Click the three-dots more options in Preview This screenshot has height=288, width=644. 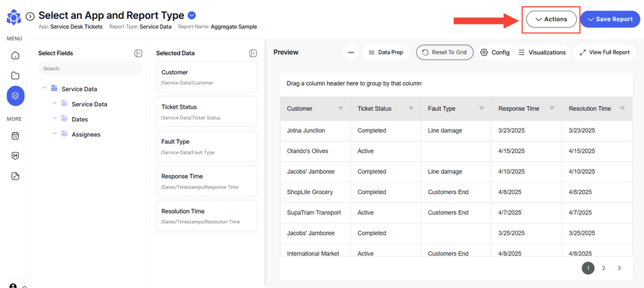[351, 53]
